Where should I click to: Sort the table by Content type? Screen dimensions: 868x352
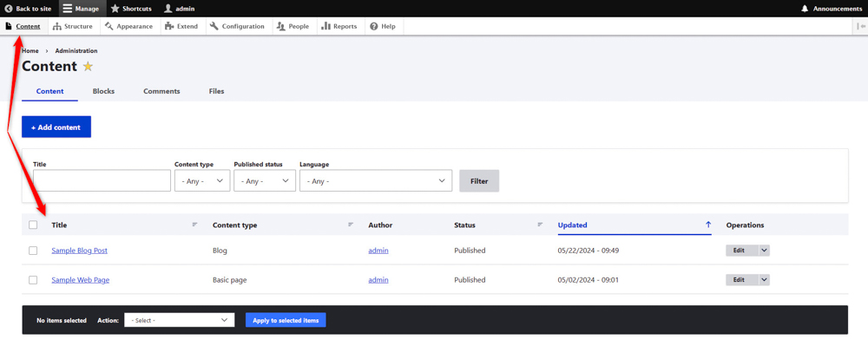tap(234, 225)
